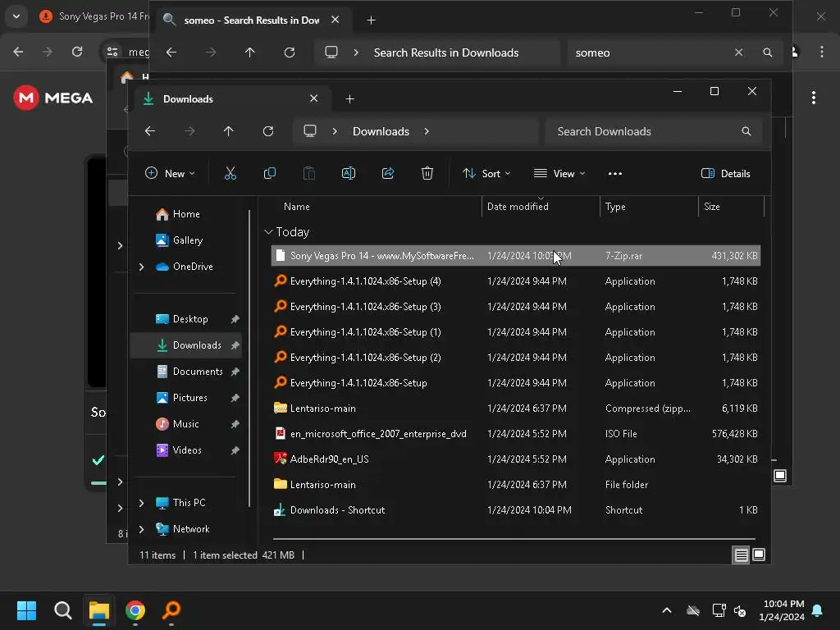The height and width of the screenshot is (630, 840).
Task: Expand chevron after Downloads in address bar
Action: click(427, 131)
